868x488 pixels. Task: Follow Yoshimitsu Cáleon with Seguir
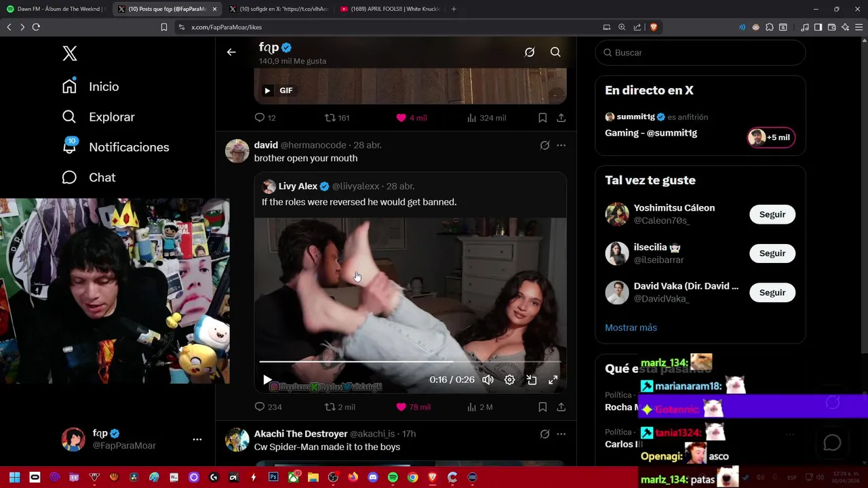click(772, 214)
